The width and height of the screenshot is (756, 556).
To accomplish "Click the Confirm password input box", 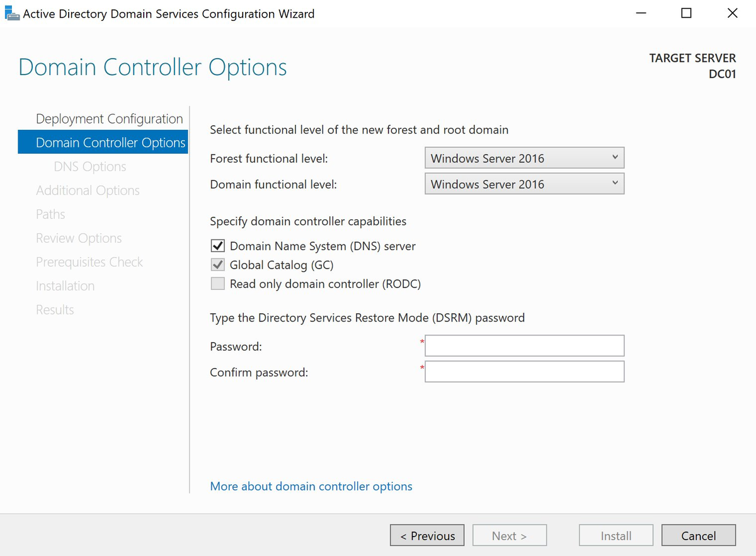I will click(x=524, y=371).
